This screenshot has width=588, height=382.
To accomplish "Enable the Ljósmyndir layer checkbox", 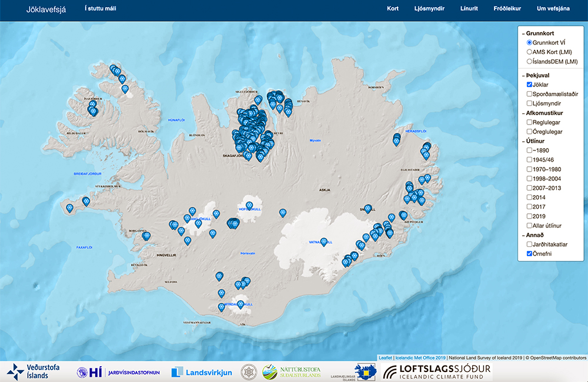I will coord(529,103).
